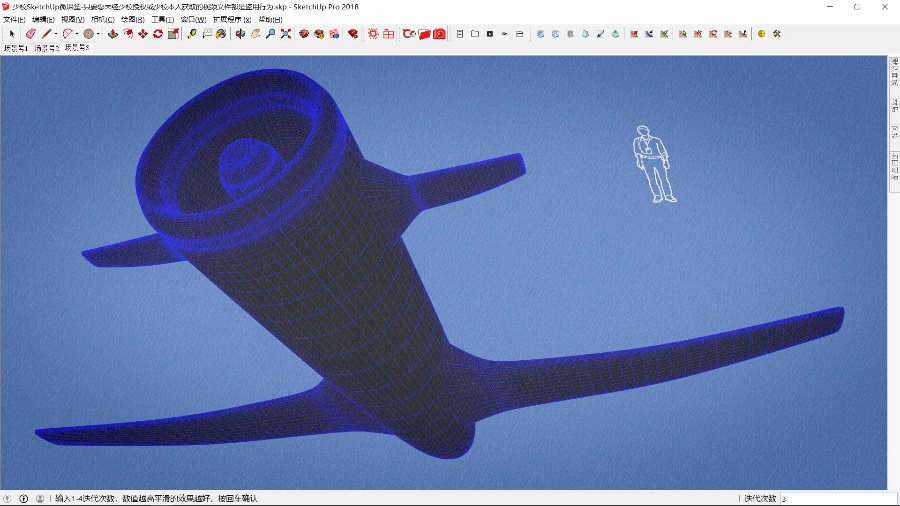Open the Extension Warehouse ruby icon
This screenshot has width=900, height=506.
click(x=353, y=34)
